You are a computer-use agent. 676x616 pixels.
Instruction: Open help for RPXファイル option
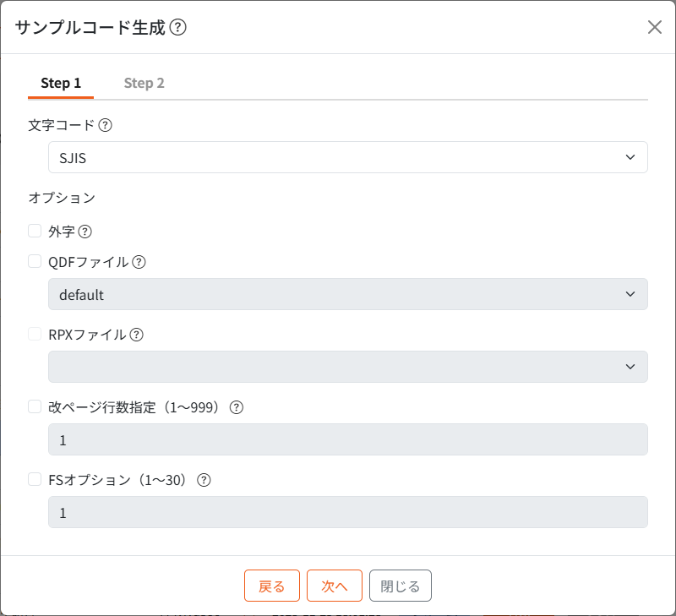point(137,335)
